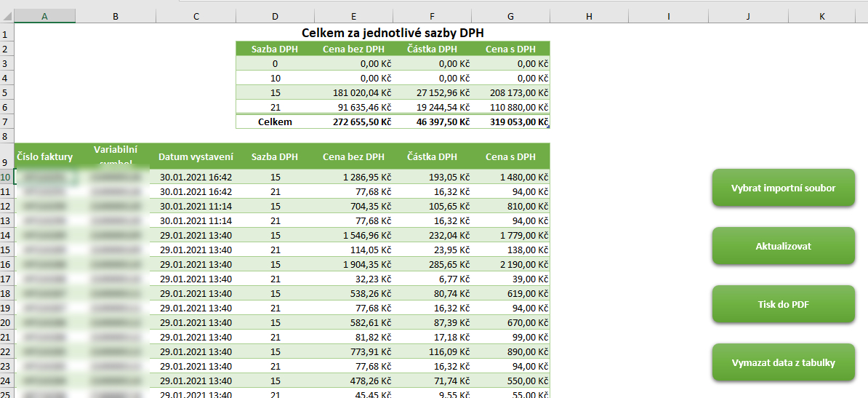Click the select-all corner triangle
Screen dimensions: 868x398
click(7, 17)
